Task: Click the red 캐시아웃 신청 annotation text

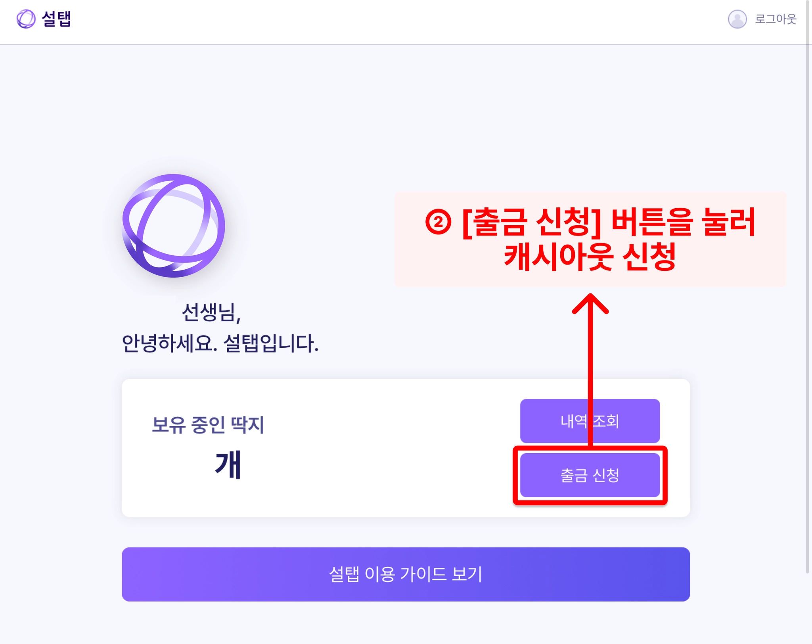Action: click(x=590, y=257)
